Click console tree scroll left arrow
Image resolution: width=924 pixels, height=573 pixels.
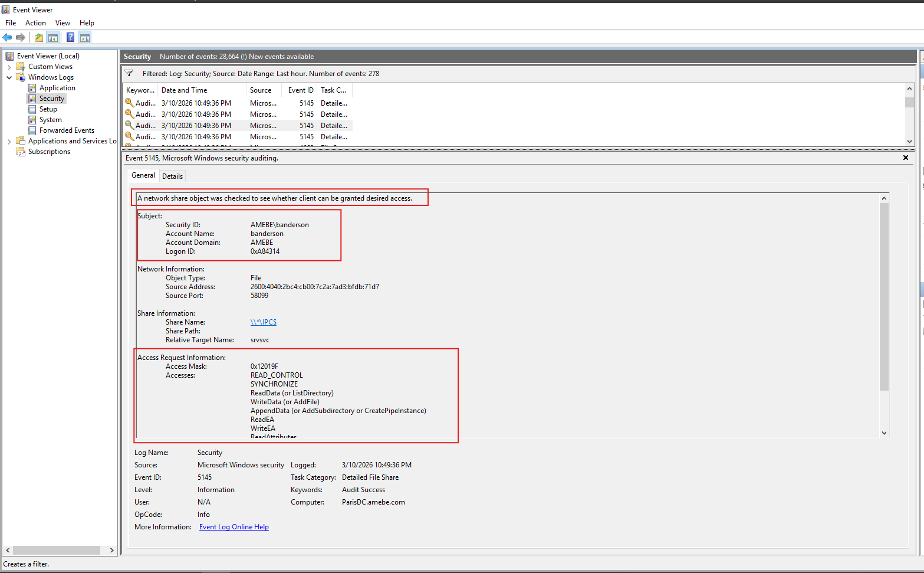pos(8,550)
